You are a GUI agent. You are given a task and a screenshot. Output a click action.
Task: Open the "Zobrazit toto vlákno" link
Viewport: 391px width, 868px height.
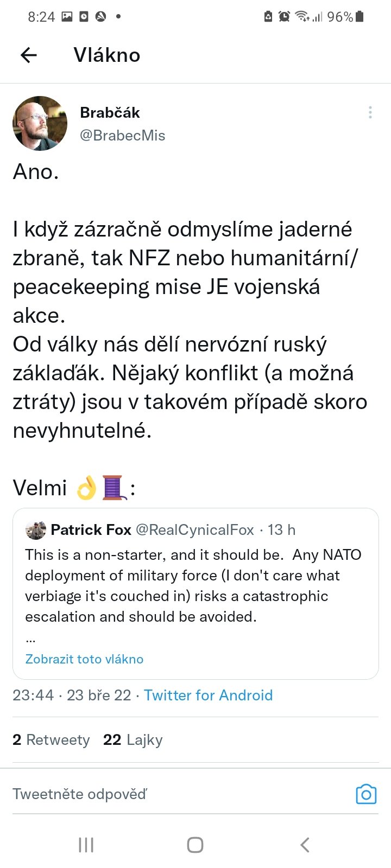pos(84,659)
